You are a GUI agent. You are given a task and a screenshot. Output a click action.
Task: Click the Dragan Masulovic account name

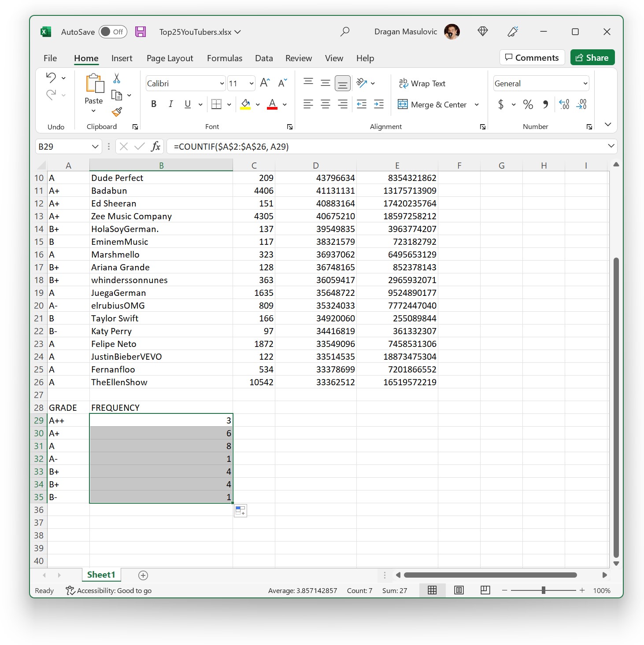click(x=406, y=32)
